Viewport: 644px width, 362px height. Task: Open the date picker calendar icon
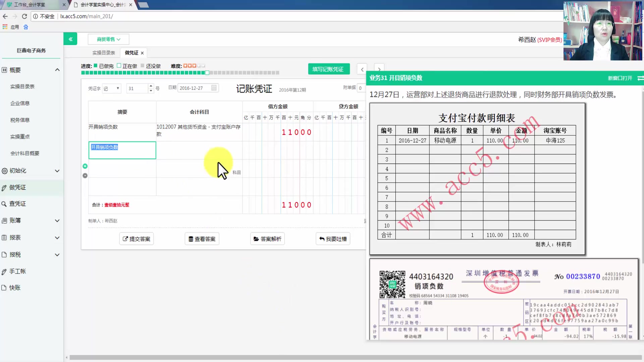coord(214,88)
